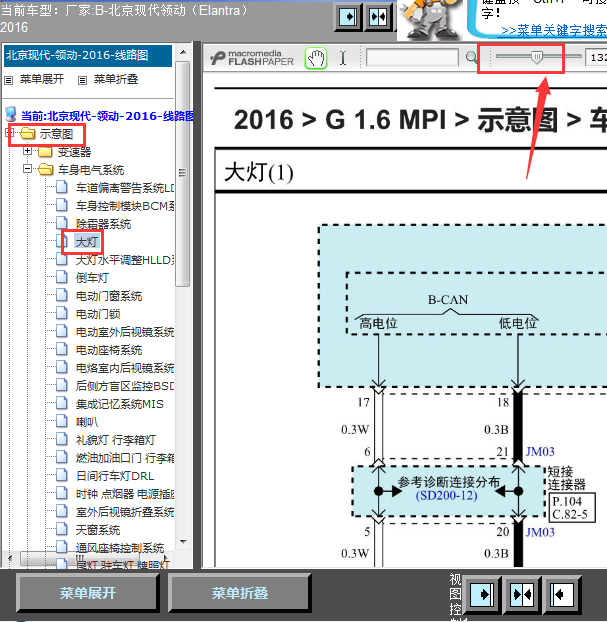
Task: Click the folder icon of 变速器
Action: [46, 152]
